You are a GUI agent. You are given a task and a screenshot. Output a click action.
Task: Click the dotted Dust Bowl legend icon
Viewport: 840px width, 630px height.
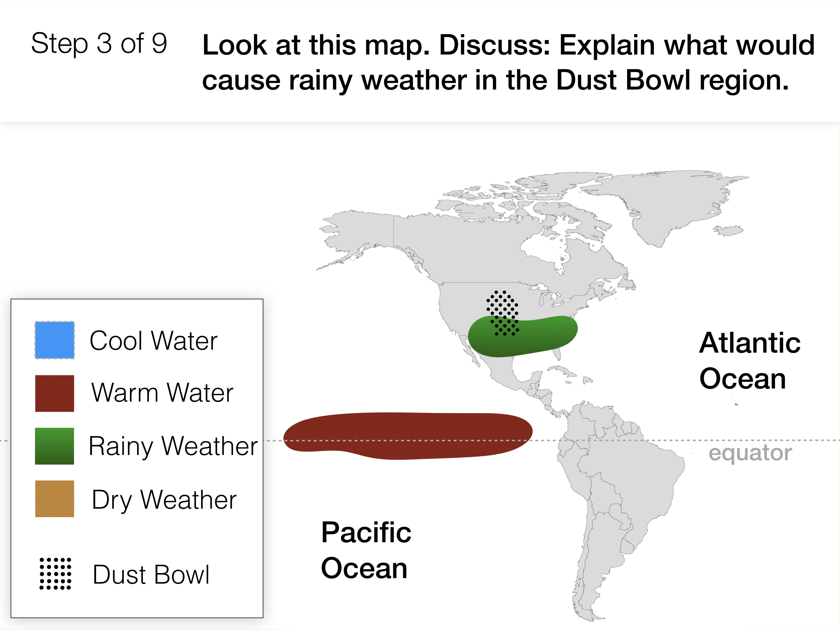tap(55, 574)
